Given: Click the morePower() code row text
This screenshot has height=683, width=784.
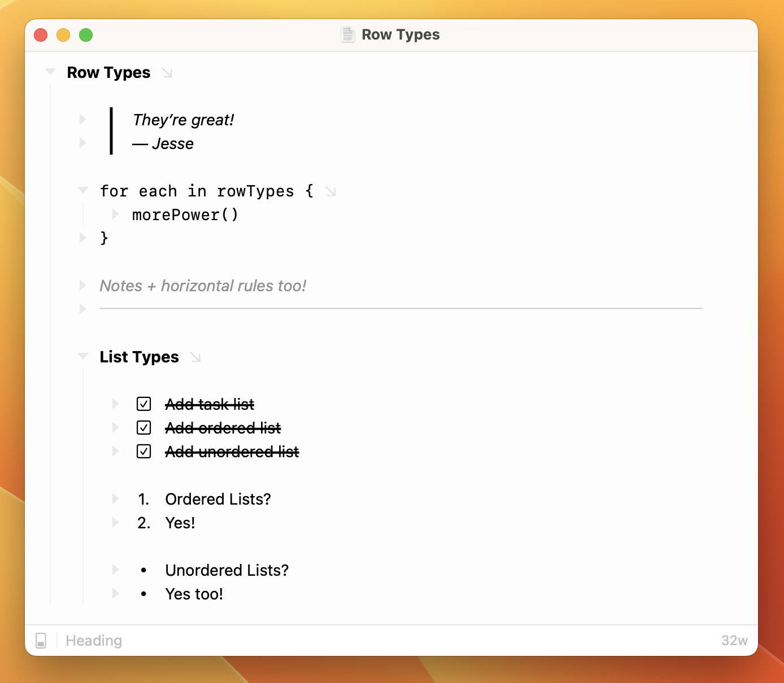Looking at the screenshot, I should (x=185, y=215).
